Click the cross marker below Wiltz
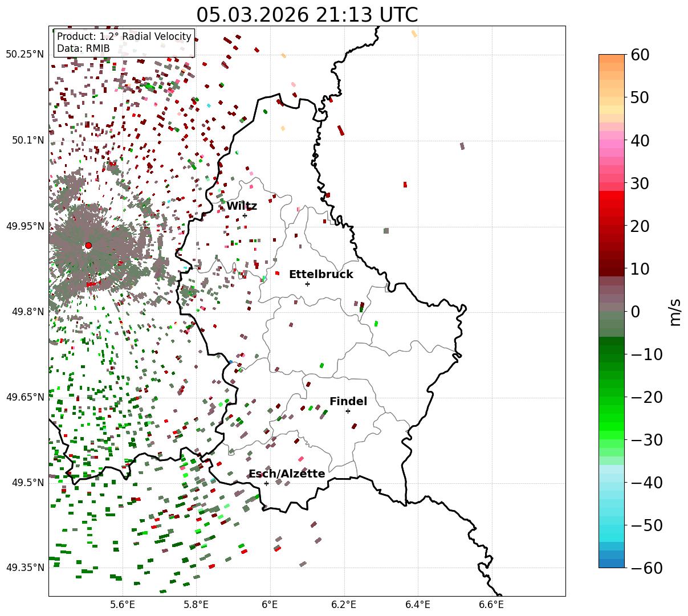Screen dimensions: 688x616 click(x=245, y=215)
